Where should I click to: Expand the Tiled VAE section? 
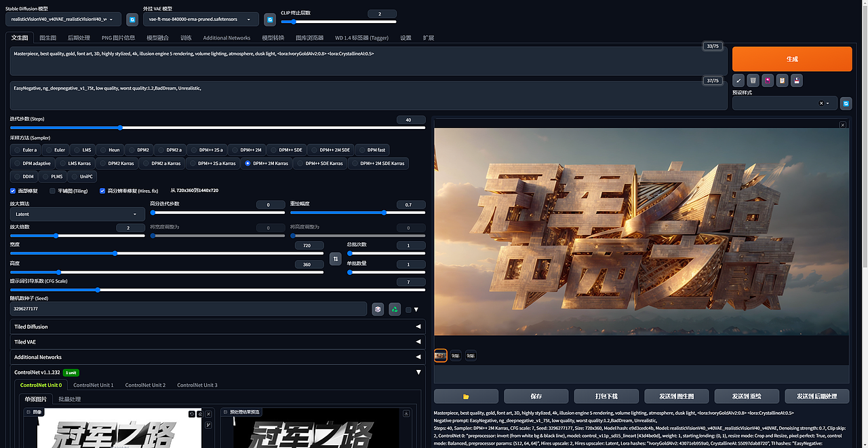[x=218, y=342]
